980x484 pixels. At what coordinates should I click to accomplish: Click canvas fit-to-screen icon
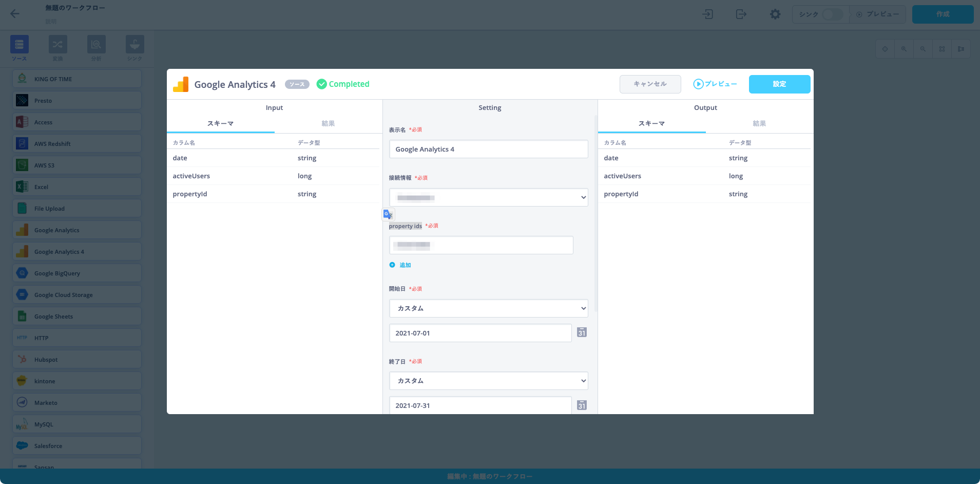(941, 49)
